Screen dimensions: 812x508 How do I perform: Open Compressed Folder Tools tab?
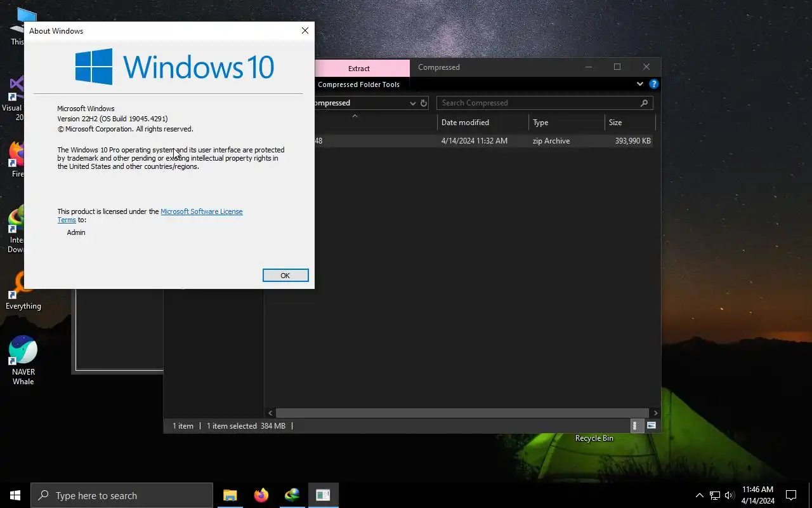coord(358,84)
